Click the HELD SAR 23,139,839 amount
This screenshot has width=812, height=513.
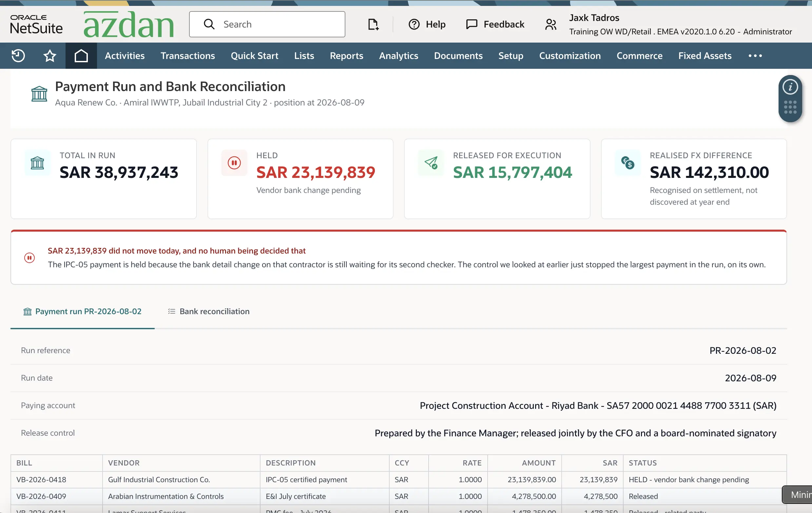[x=316, y=172]
